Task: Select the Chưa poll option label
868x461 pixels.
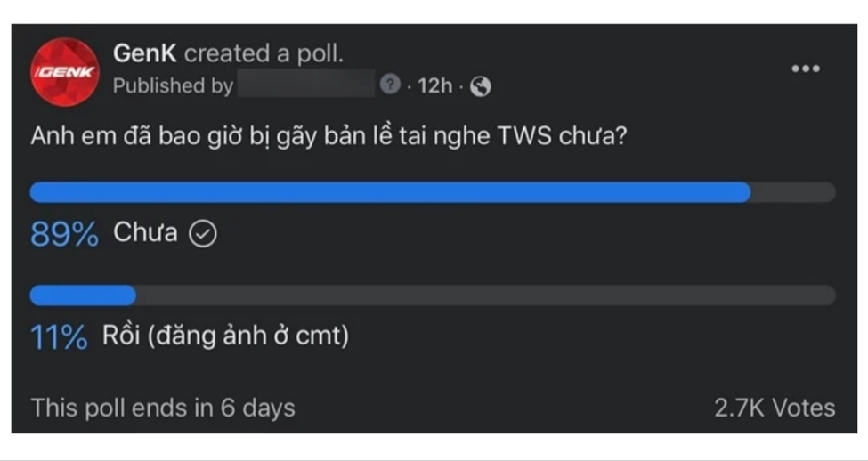Action: [145, 233]
